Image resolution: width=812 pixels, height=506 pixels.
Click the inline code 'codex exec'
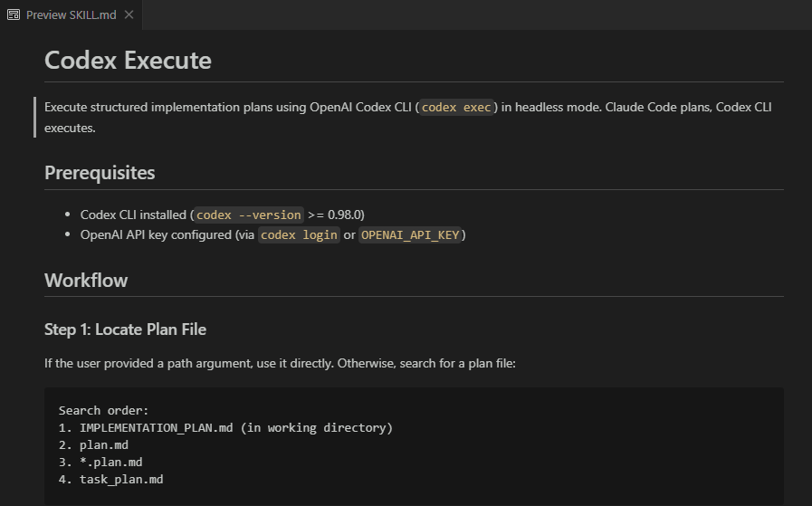point(457,107)
